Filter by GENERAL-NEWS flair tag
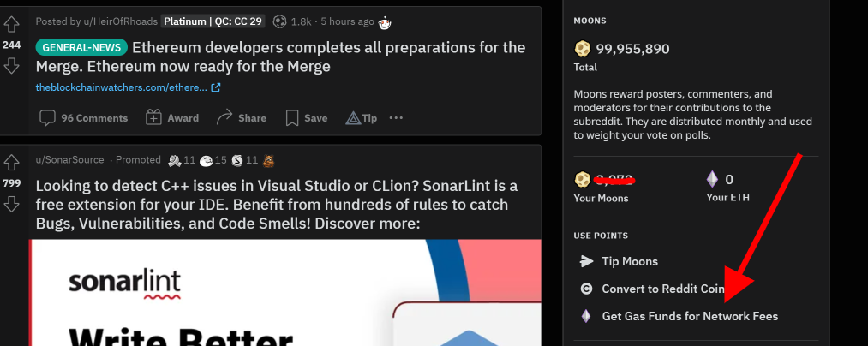868x346 pixels. [81, 48]
